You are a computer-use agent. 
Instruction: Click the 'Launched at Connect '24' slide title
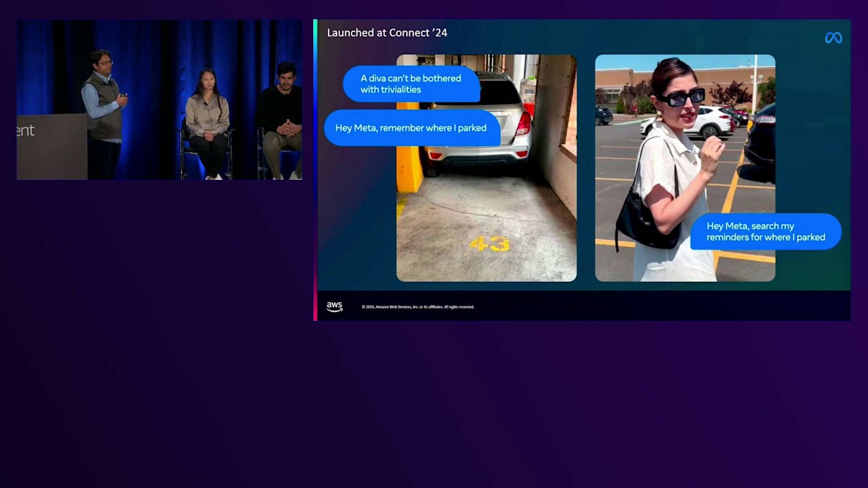pyautogui.click(x=387, y=33)
